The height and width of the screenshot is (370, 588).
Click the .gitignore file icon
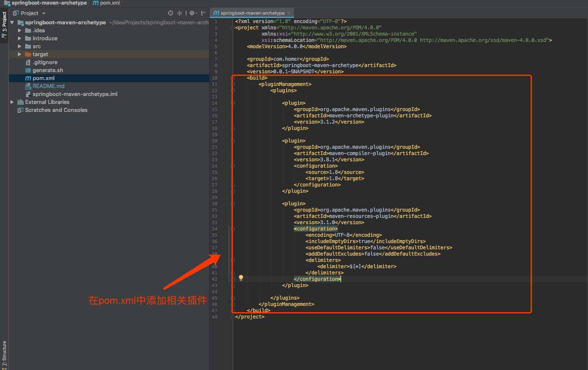click(x=28, y=62)
